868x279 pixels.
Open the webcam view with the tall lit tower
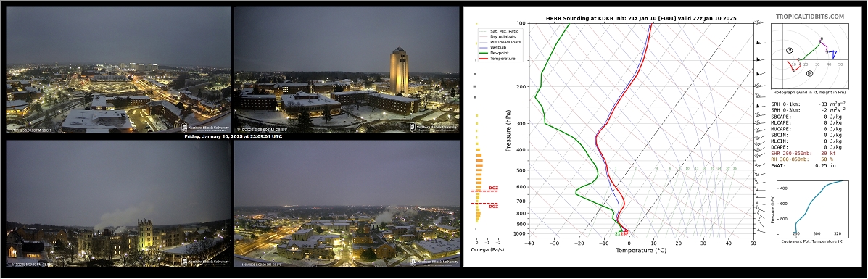(x=347, y=70)
